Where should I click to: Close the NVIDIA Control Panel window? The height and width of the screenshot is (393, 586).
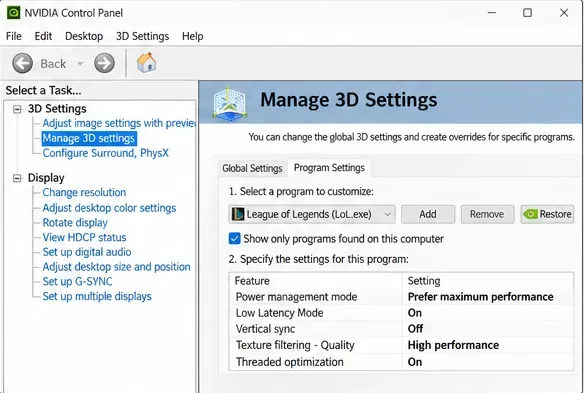pyautogui.click(x=564, y=13)
